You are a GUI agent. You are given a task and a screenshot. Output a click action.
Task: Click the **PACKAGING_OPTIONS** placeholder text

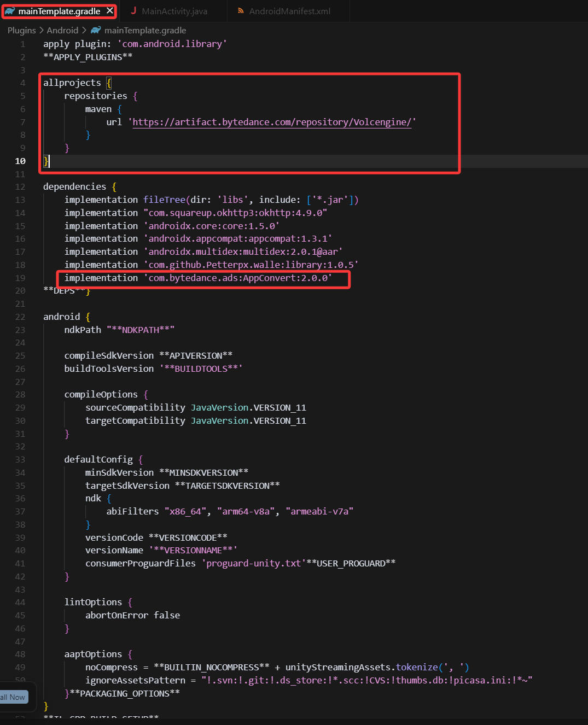pyautogui.click(x=125, y=693)
